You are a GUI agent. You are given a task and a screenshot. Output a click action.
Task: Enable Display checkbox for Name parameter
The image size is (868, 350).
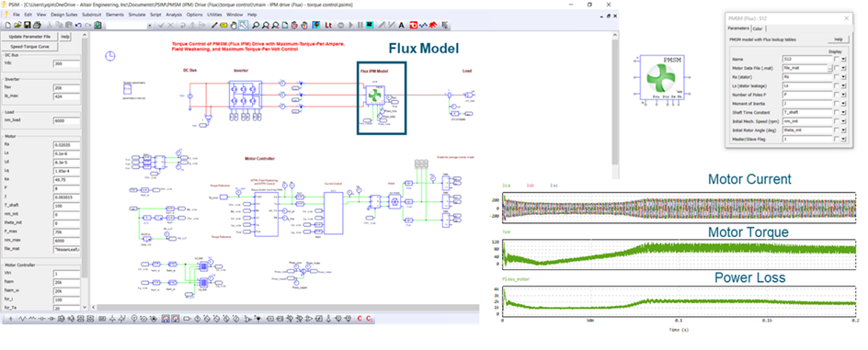[837, 59]
